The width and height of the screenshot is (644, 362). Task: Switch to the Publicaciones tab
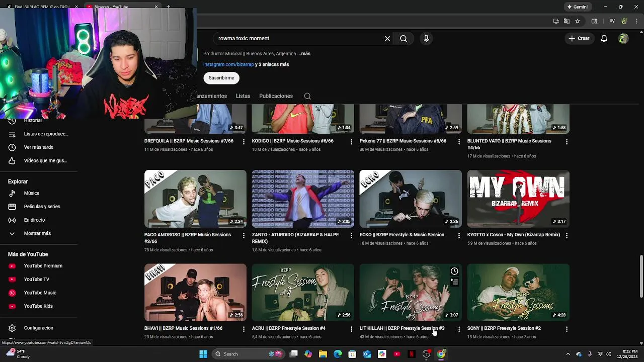point(276,96)
